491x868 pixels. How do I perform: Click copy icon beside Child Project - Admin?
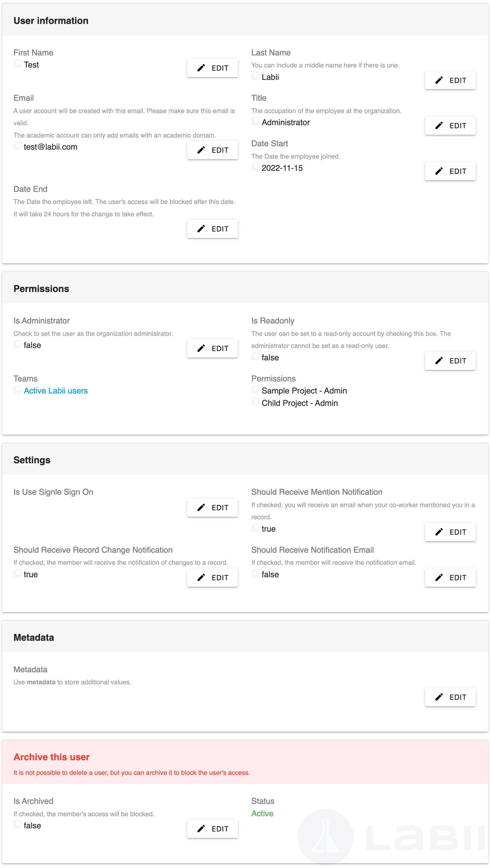[255, 402]
